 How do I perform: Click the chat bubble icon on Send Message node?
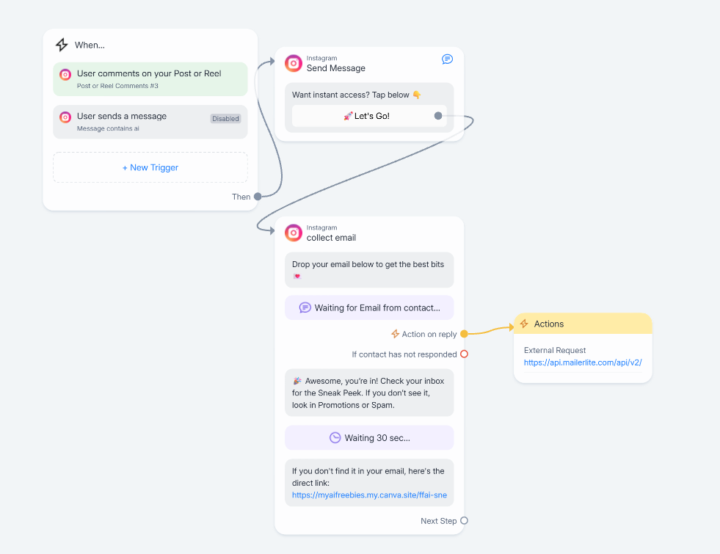[x=447, y=59]
